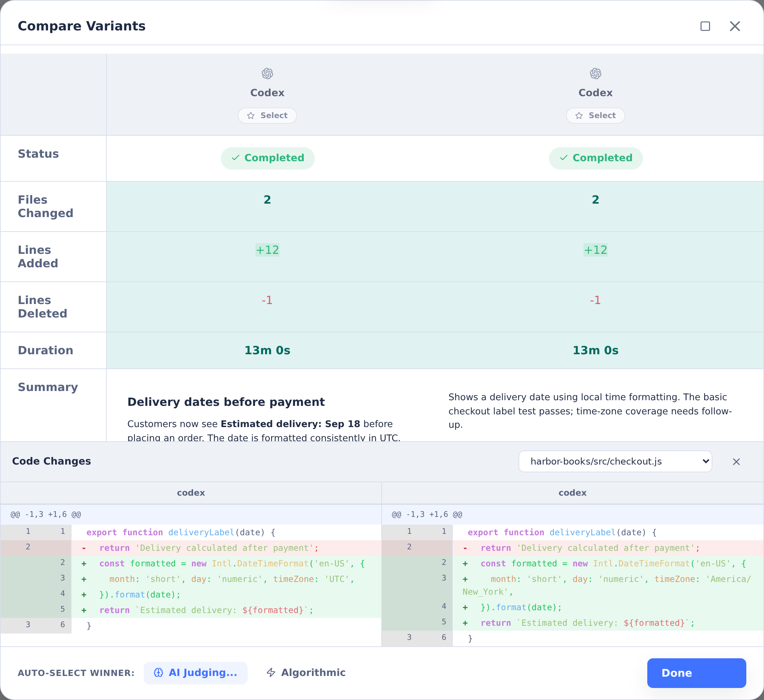This screenshot has width=764, height=700.
Task: Select the right Codex variant
Action: pos(595,116)
